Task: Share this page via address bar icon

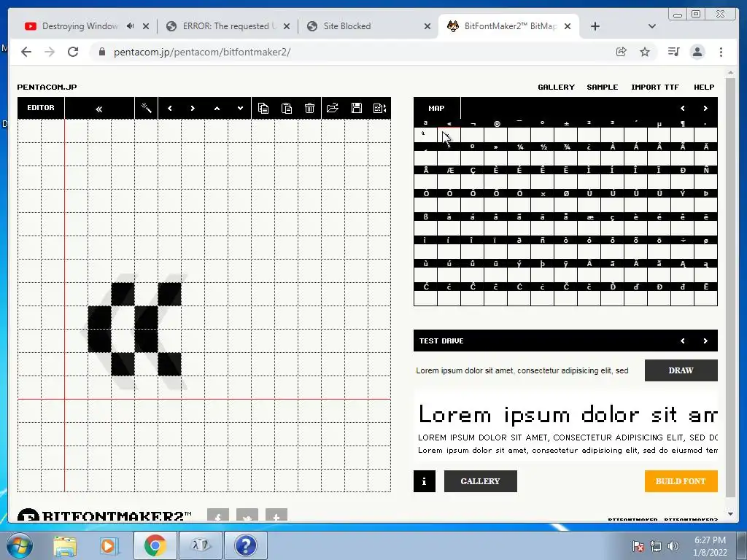Action: click(622, 52)
